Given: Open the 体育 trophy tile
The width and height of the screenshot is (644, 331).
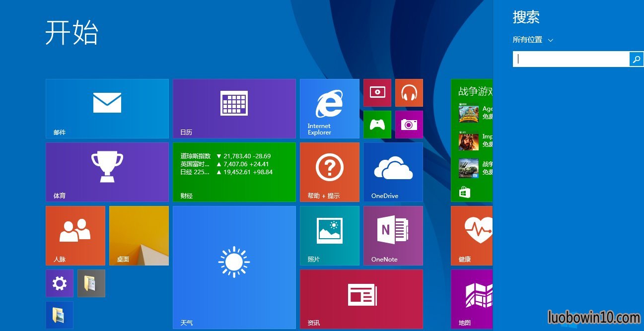Looking at the screenshot, I should (x=107, y=172).
